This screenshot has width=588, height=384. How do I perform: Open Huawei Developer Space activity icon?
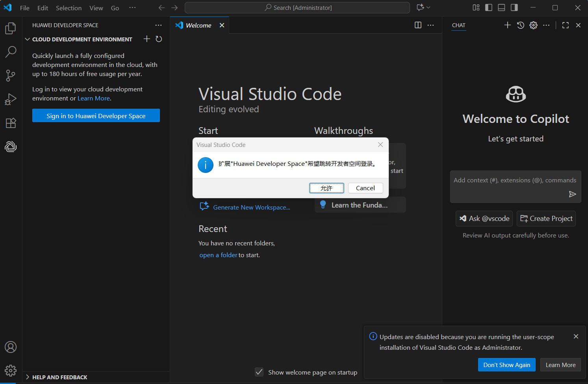[11, 147]
